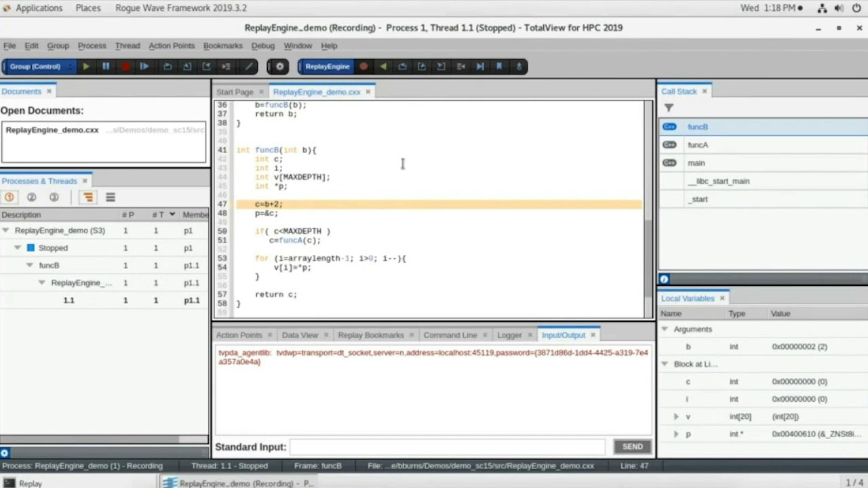Close the ReplayEngine_demo.cxx tab
This screenshot has height=488, width=868.
click(x=368, y=91)
